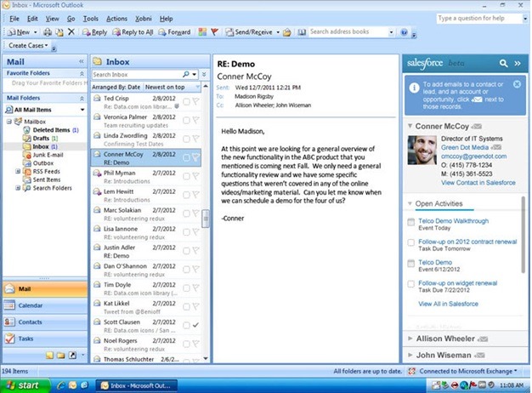Collapse the Salesforce side panel with chevrons
This screenshot has height=393, width=532.
click(x=518, y=63)
